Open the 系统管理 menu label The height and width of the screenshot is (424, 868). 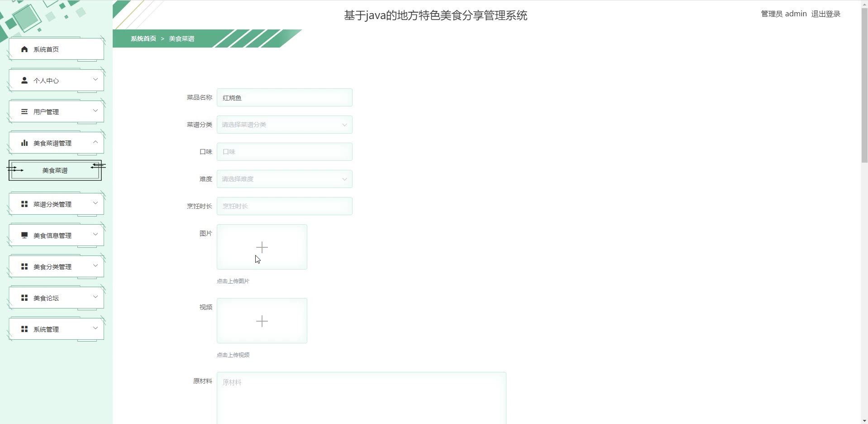click(46, 329)
